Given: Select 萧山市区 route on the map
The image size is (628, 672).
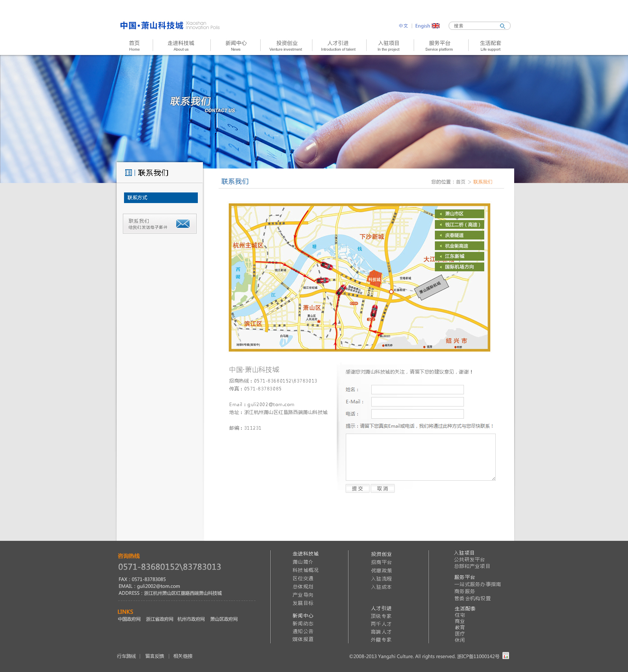Looking at the screenshot, I should pyautogui.click(x=459, y=214).
